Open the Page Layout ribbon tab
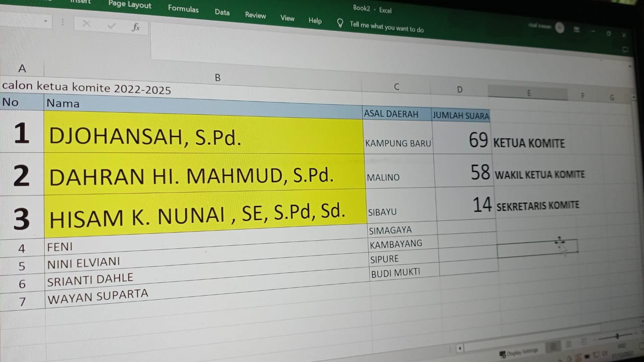Image resolution: width=644 pixels, height=362 pixels. click(x=130, y=5)
